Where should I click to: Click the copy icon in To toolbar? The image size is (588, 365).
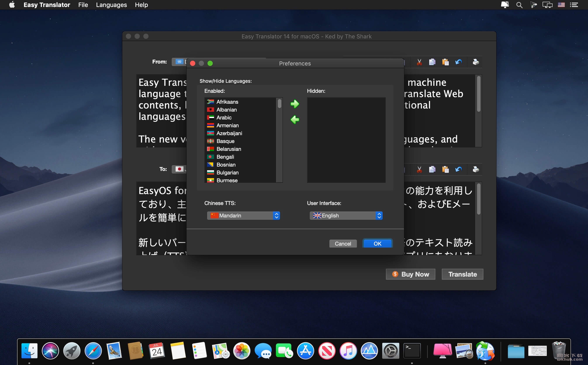[x=432, y=169]
